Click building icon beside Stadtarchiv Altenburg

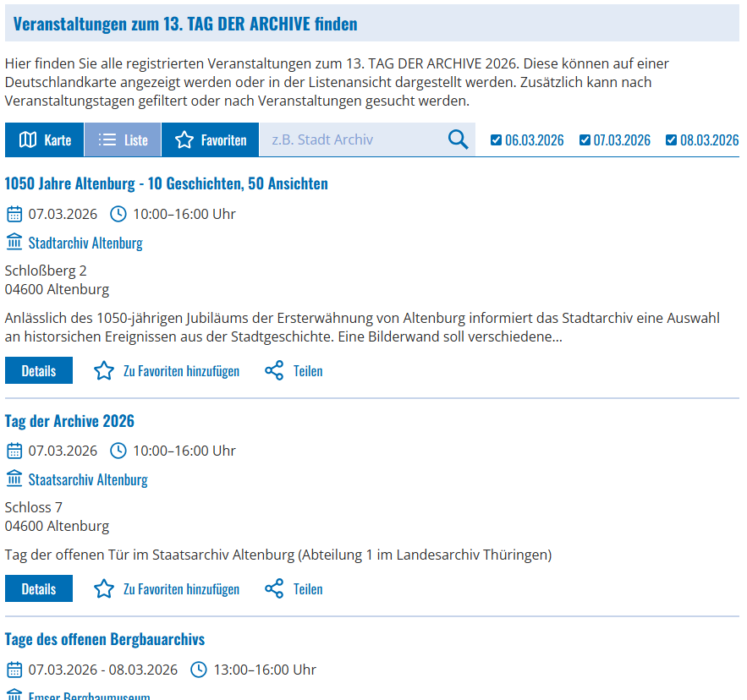[x=14, y=243]
